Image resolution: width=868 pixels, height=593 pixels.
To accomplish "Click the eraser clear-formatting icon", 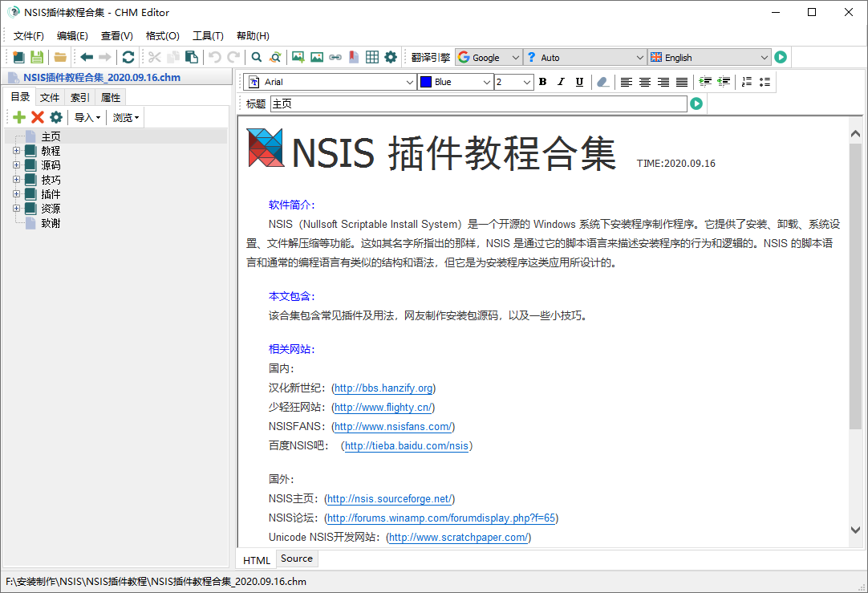I will pyautogui.click(x=602, y=82).
